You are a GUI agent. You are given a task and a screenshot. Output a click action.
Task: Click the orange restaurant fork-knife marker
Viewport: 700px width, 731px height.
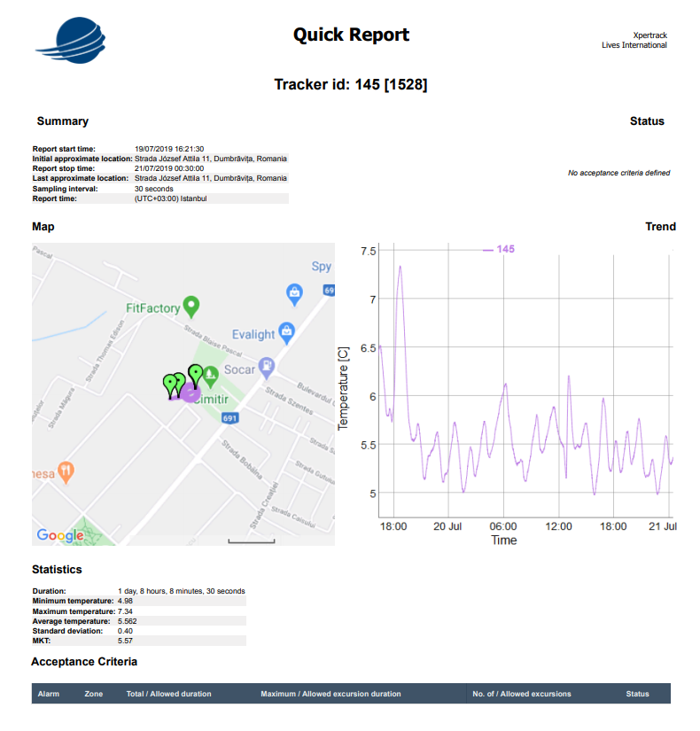pyautogui.click(x=66, y=470)
